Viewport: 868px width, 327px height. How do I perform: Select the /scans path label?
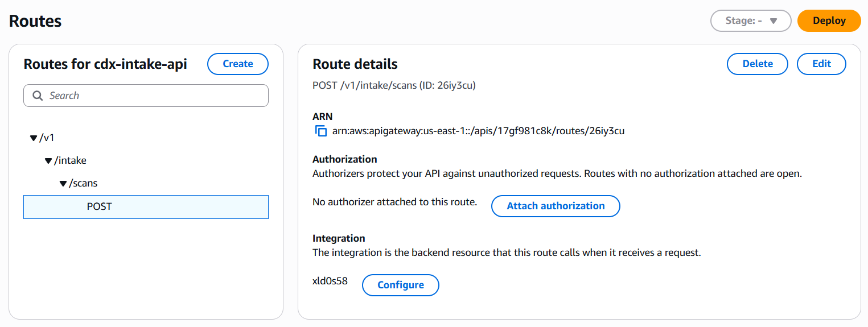point(83,183)
